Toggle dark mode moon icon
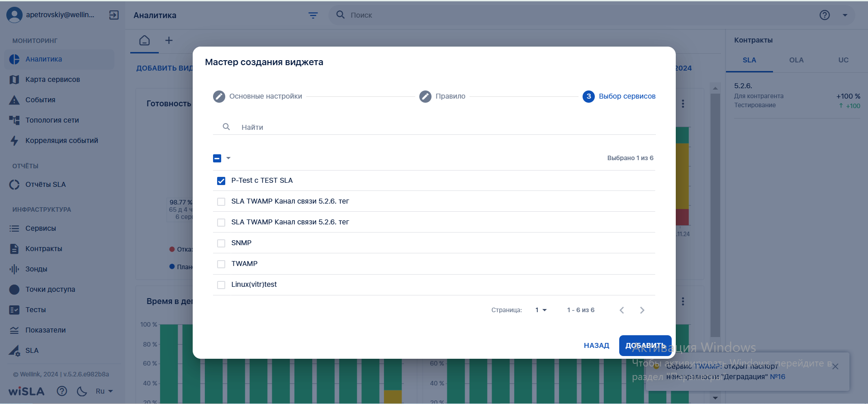Image resolution: width=868 pixels, height=404 pixels. [x=82, y=391]
